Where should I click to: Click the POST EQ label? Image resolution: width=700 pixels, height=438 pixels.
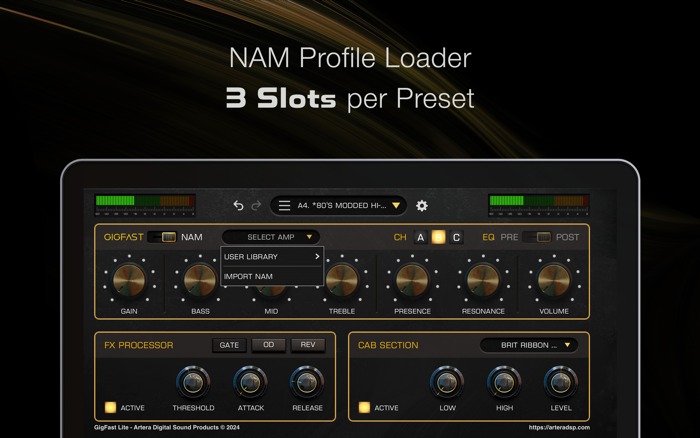[567, 237]
